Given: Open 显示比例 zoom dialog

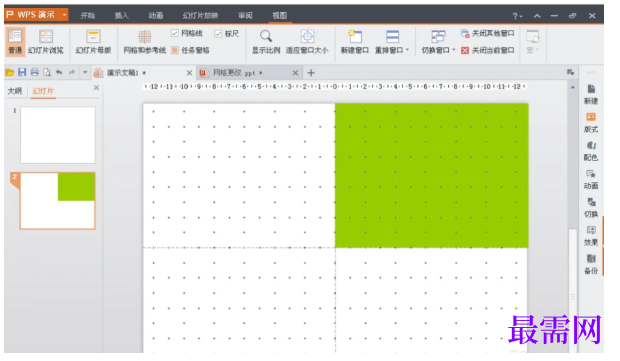Looking at the screenshot, I should point(266,42).
